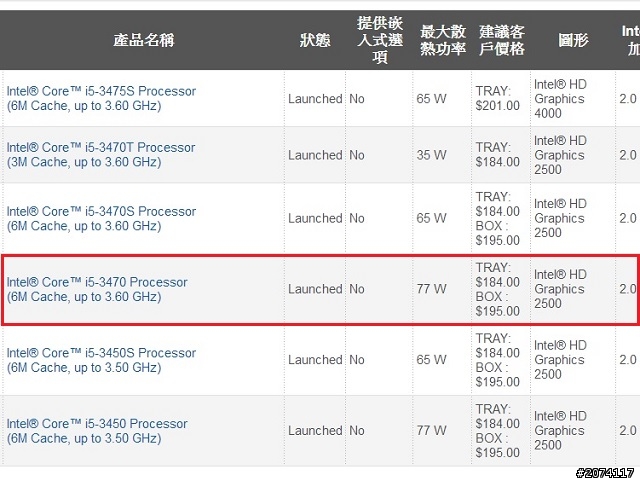This screenshot has height=481, width=640.
Task: Click the 最大散熱功率 column header
Action: click(443, 40)
